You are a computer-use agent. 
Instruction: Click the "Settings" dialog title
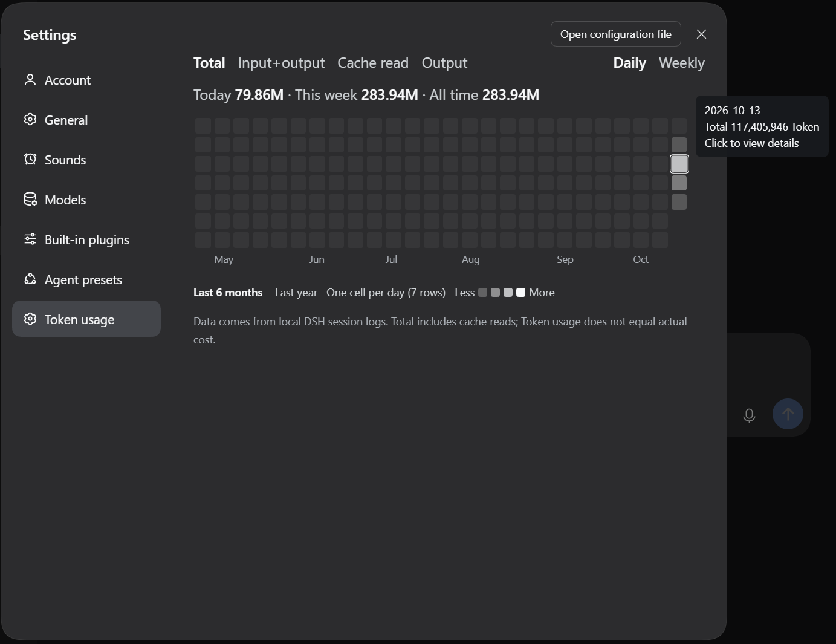click(50, 35)
